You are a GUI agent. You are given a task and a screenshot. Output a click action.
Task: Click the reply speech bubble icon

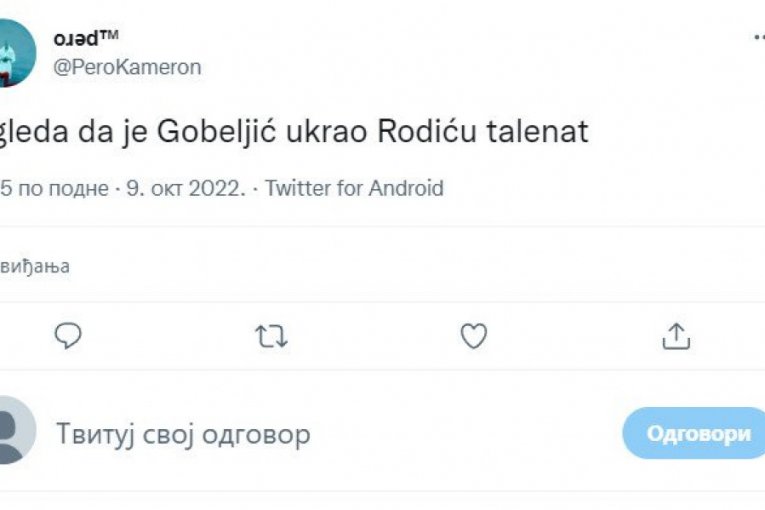pyautogui.click(x=67, y=337)
